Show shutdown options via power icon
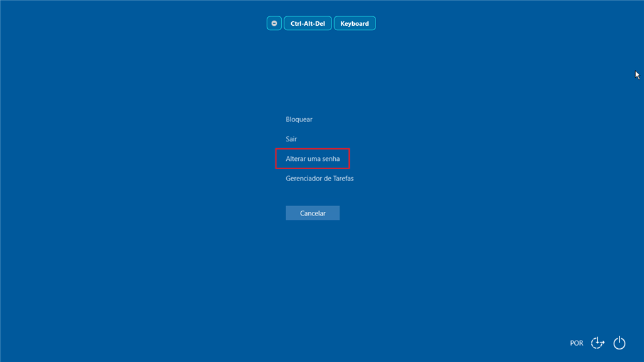The width and height of the screenshot is (644, 362). [x=619, y=343]
